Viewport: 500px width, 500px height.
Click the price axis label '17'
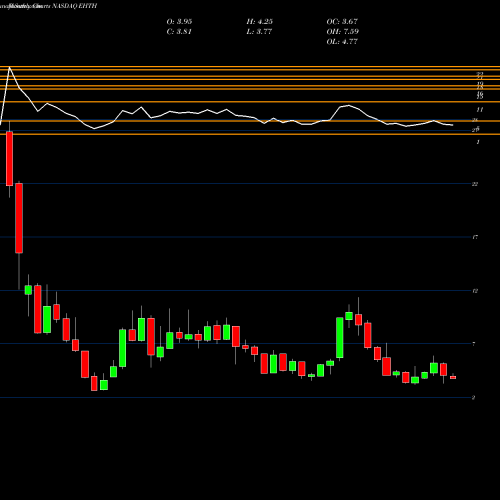coord(475,237)
